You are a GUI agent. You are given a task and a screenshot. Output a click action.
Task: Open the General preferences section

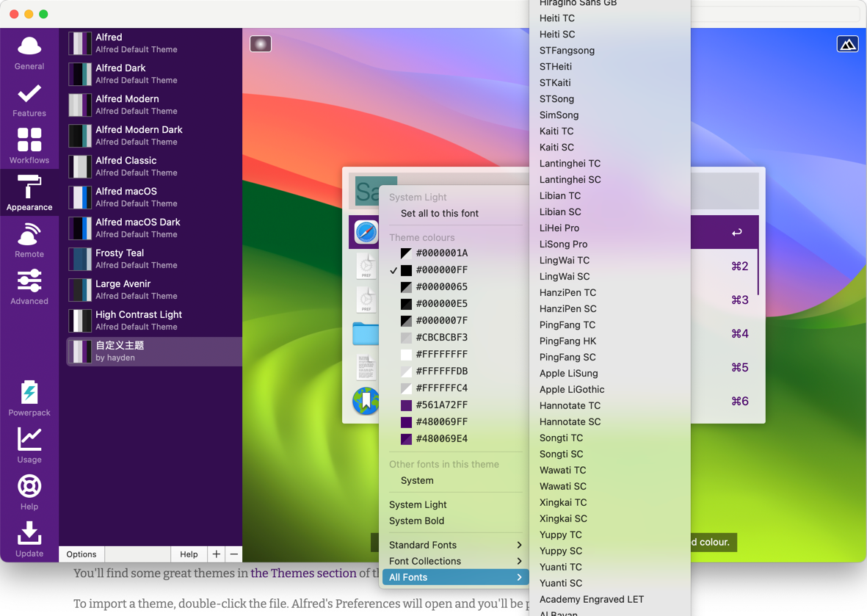coord(29,53)
